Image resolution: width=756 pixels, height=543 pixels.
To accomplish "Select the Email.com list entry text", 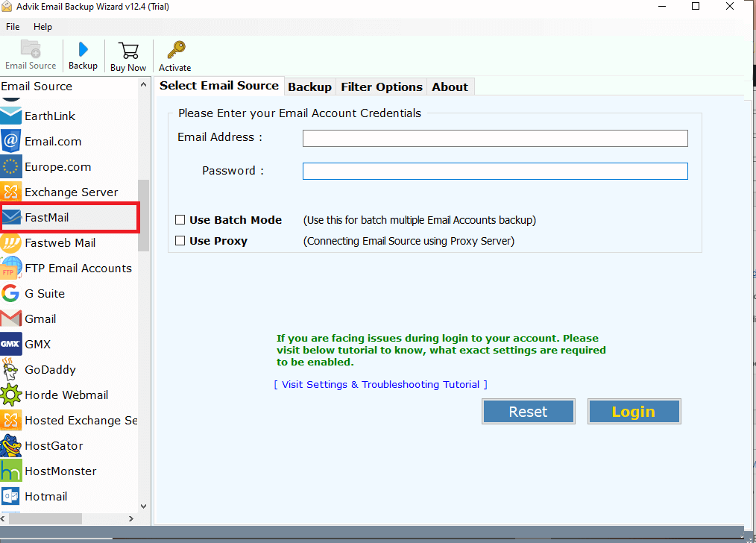I will pyautogui.click(x=53, y=142).
